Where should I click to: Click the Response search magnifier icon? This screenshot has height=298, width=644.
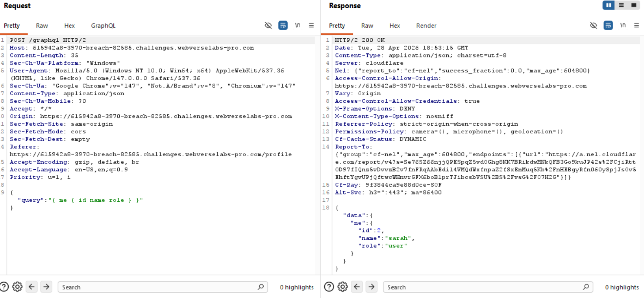(x=586, y=287)
